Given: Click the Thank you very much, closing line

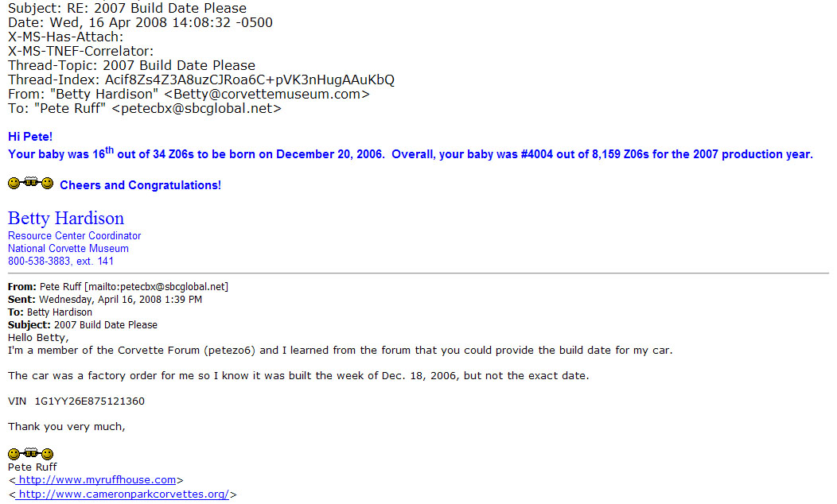Looking at the screenshot, I should [x=67, y=427].
